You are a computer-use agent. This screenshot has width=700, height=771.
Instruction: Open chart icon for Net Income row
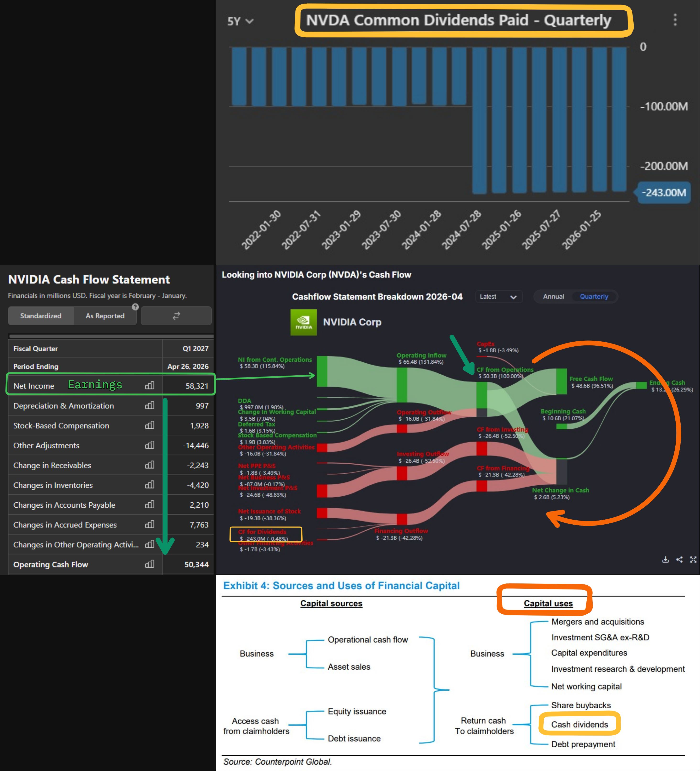[x=150, y=386]
